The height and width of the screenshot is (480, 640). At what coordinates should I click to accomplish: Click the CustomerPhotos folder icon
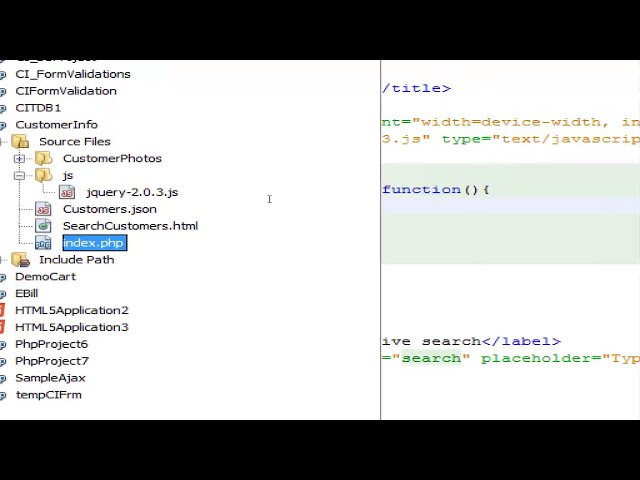point(44,158)
